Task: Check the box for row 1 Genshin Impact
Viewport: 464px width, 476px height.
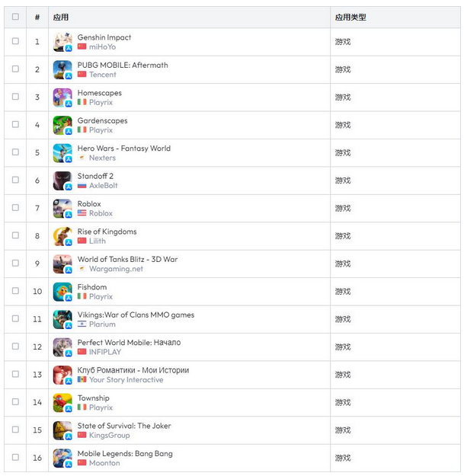Action: (x=15, y=41)
